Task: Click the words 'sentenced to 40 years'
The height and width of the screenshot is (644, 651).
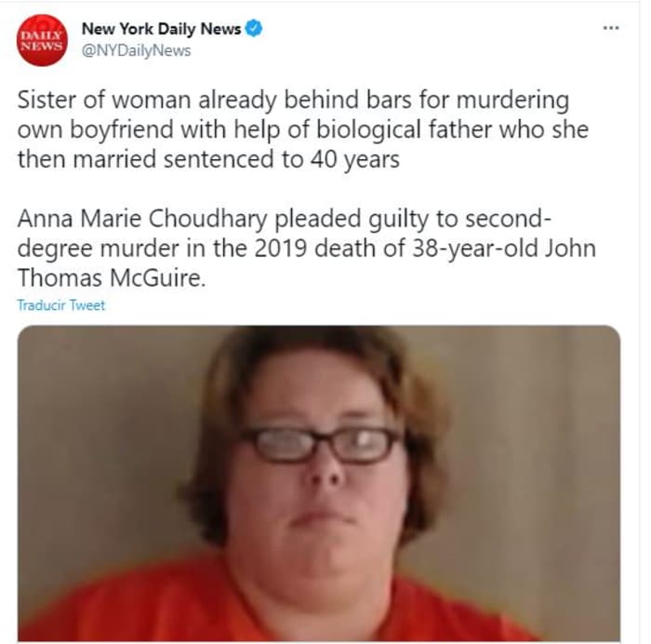Action: [x=281, y=159]
